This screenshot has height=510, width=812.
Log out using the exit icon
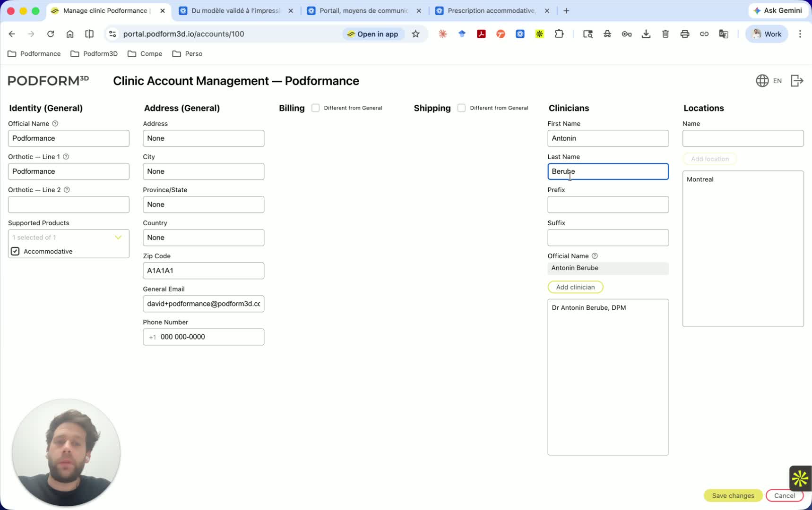tap(797, 81)
